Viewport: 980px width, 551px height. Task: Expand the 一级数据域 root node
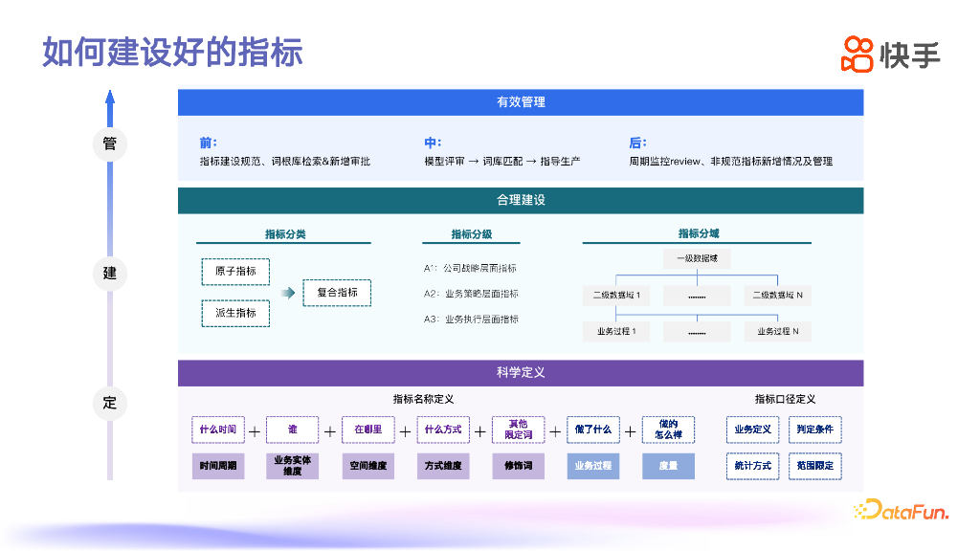696,258
